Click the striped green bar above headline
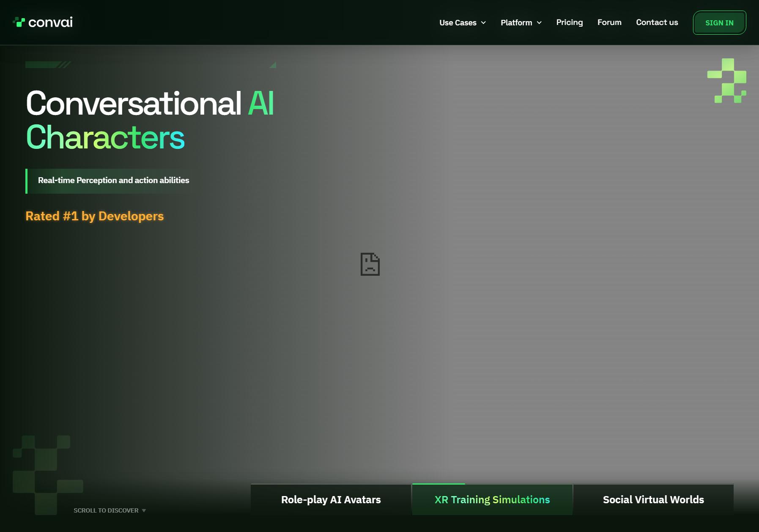759x532 pixels. (x=48, y=65)
